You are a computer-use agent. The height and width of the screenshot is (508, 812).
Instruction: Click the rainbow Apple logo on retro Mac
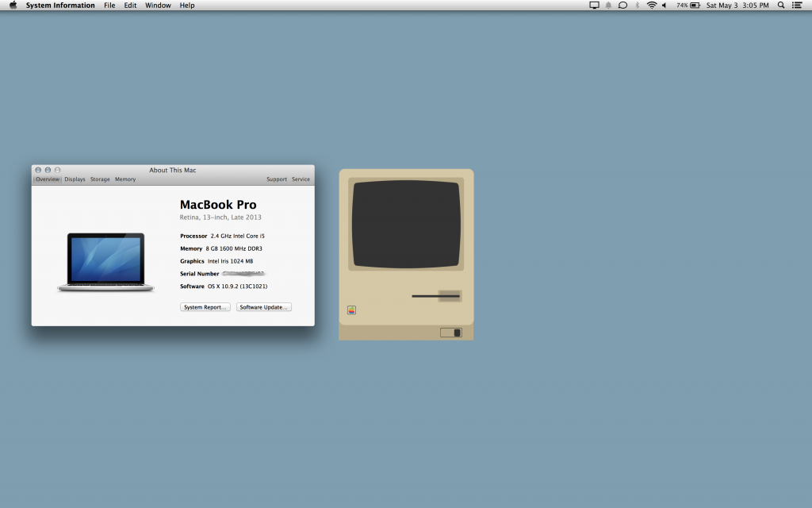tap(351, 310)
